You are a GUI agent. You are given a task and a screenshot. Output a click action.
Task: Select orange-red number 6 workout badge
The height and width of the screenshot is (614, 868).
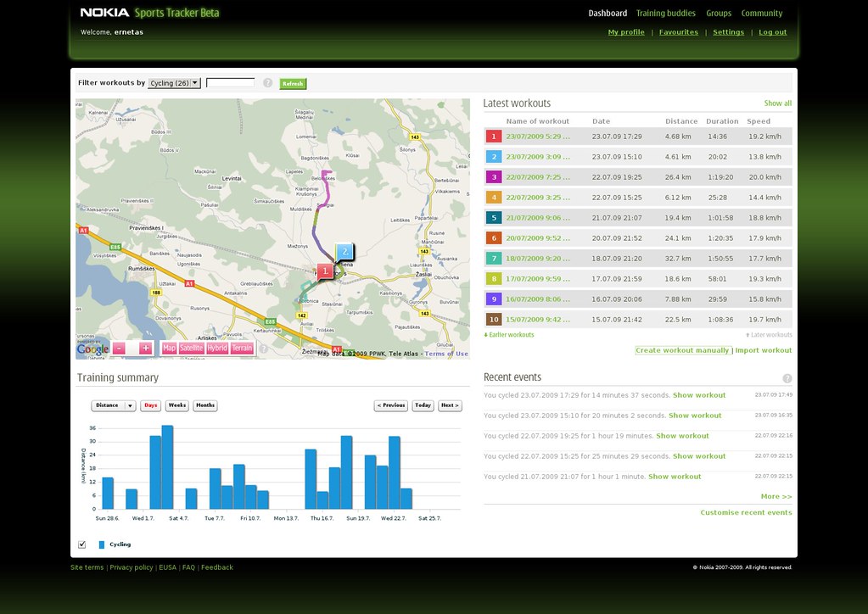point(494,238)
